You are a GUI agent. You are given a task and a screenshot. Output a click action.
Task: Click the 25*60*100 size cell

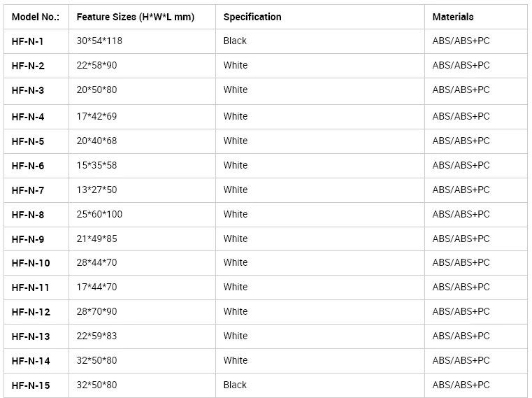click(99, 214)
